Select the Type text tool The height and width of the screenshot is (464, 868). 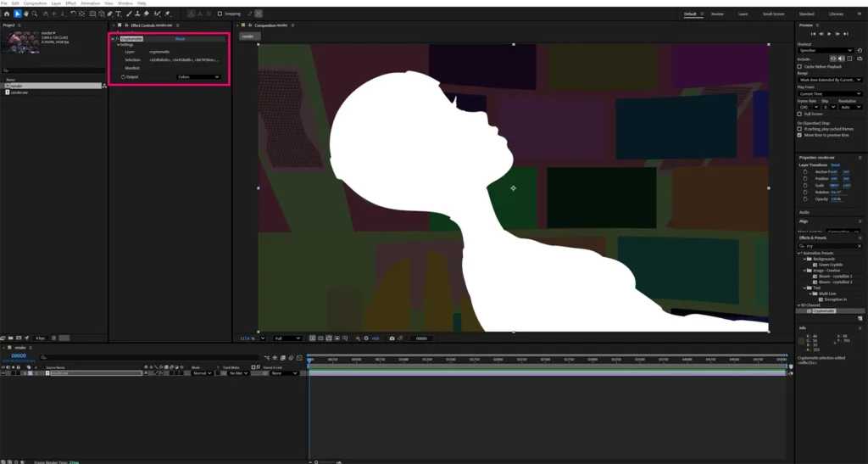coord(119,14)
